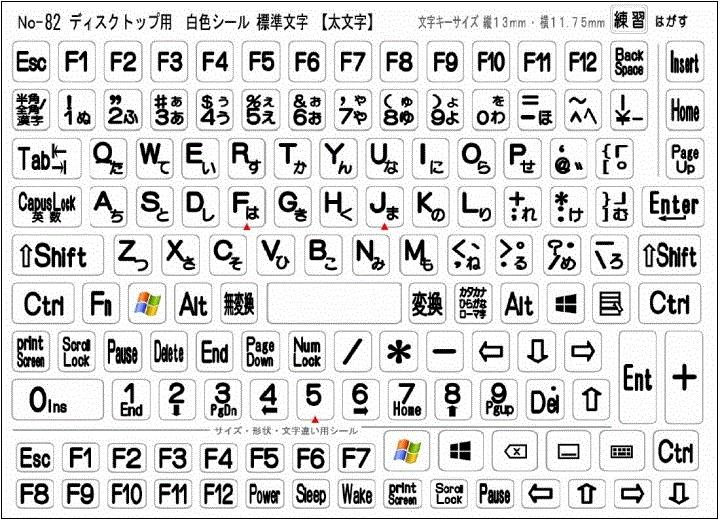Viewport: 720px width, 521px height.
Task: Click the left arrow sticker next to the bottom Pause
Action: [540, 494]
